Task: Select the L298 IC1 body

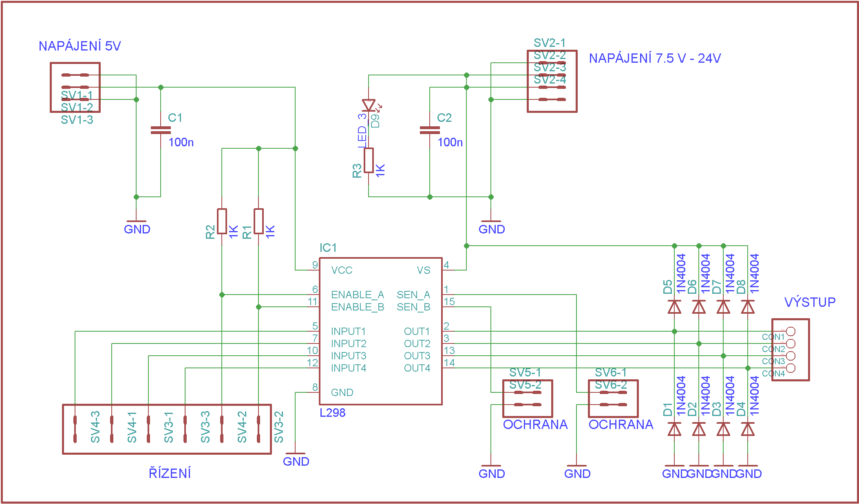Action: click(x=381, y=331)
